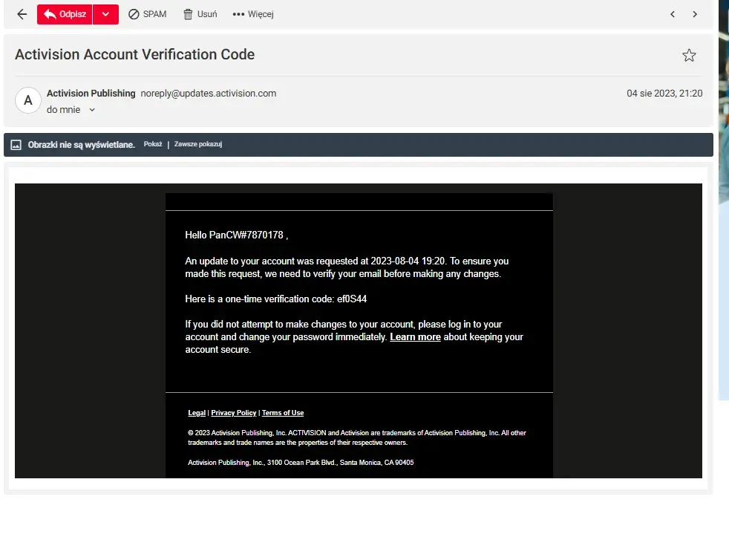This screenshot has width=729, height=560.
Task: Open the Terms of Use footer link
Action: coord(283,413)
